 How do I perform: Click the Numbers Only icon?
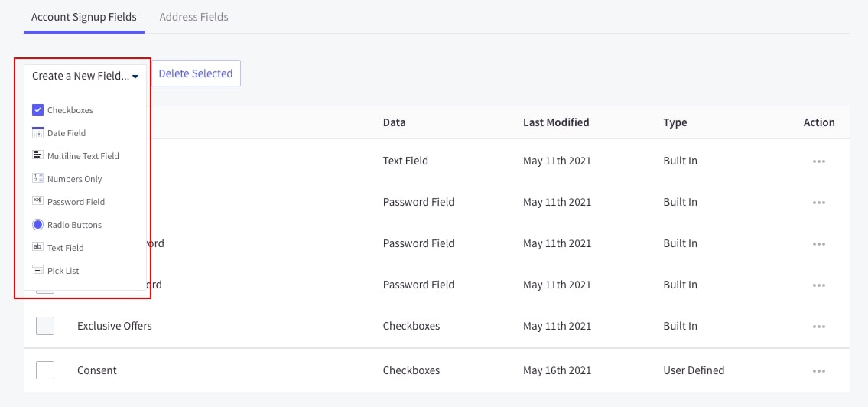(37, 178)
